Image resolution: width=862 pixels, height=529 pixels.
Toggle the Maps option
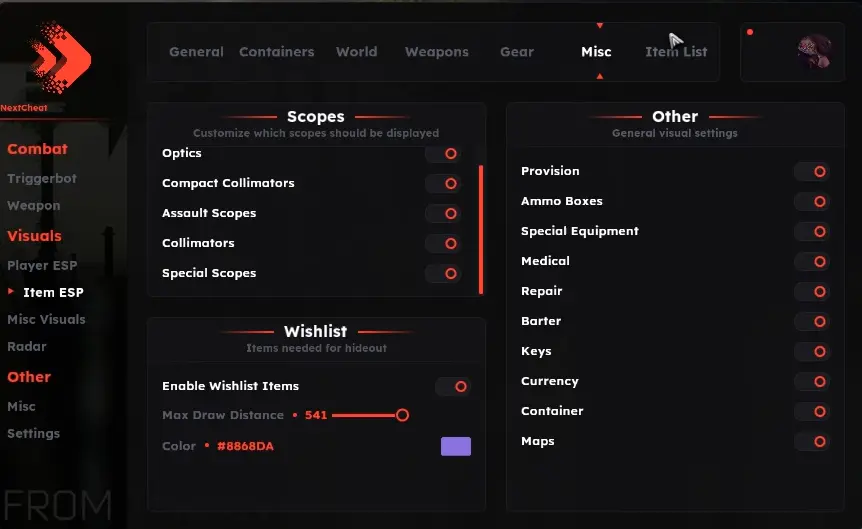(x=812, y=442)
